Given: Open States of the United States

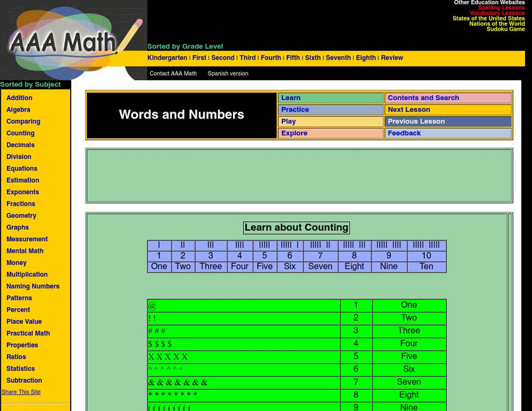Looking at the screenshot, I should point(489,18).
